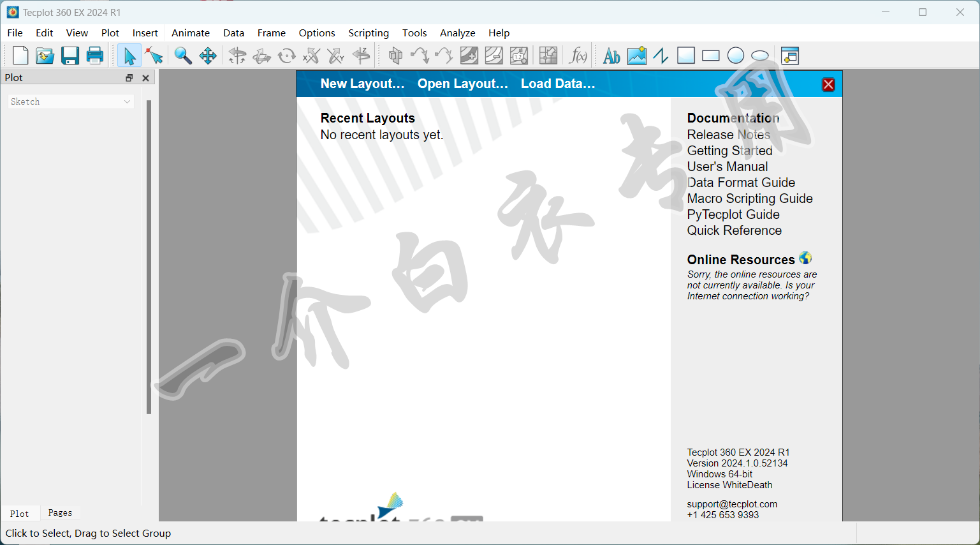This screenshot has width=980, height=545.
Task: Click the Save floppy disk icon
Action: click(x=70, y=56)
